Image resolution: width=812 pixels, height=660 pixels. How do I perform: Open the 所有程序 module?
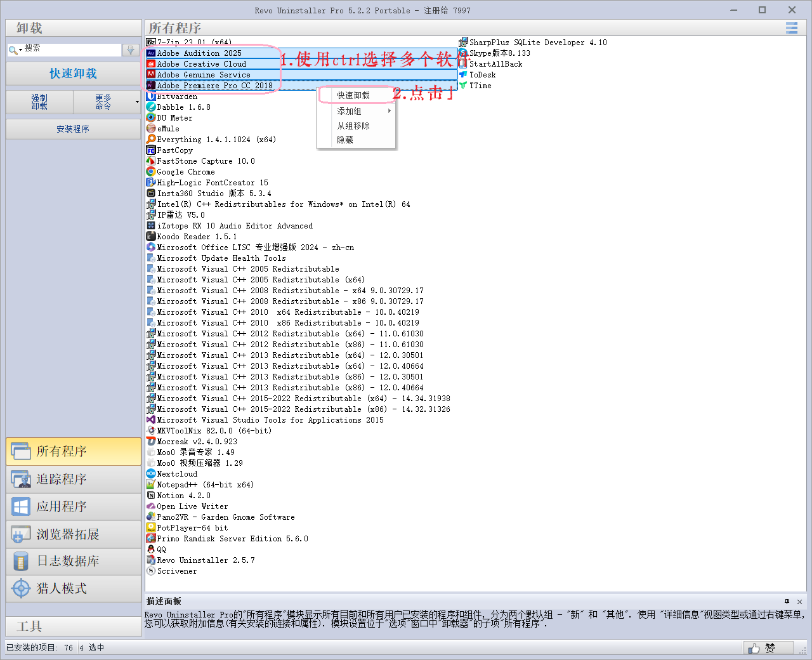point(74,451)
